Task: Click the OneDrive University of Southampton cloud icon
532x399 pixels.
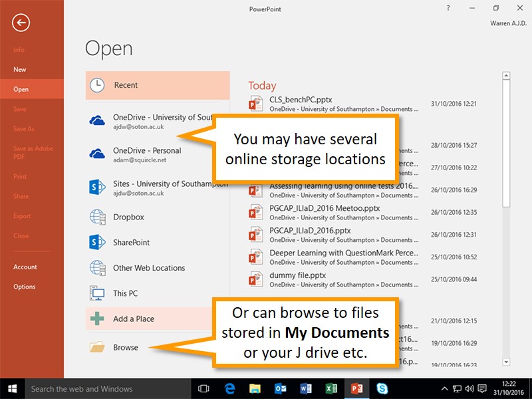Action: pyautogui.click(x=97, y=120)
